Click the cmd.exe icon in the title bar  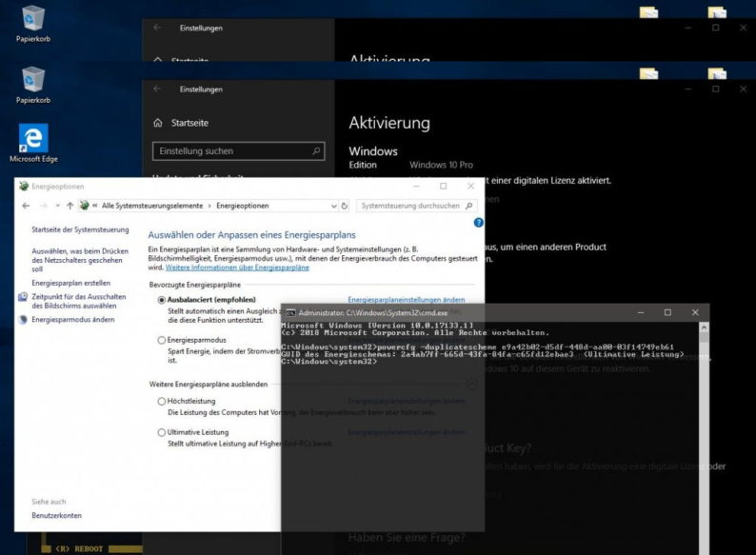(290, 312)
